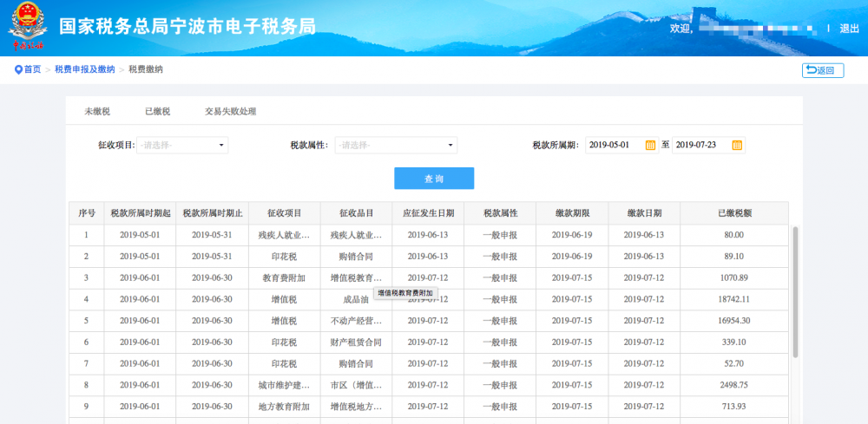The image size is (868, 424).
Task: Select the paid amount 339.10 cell
Action: [x=734, y=342]
